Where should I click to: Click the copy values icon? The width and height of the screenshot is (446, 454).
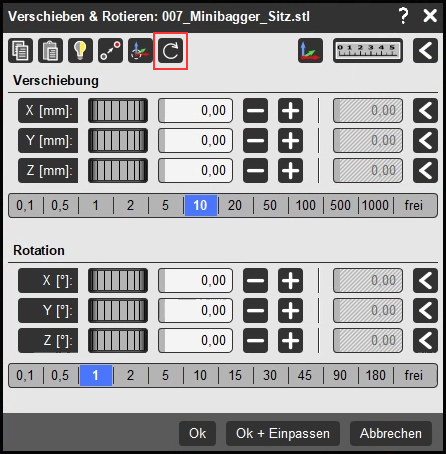pyautogui.click(x=20, y=51)
